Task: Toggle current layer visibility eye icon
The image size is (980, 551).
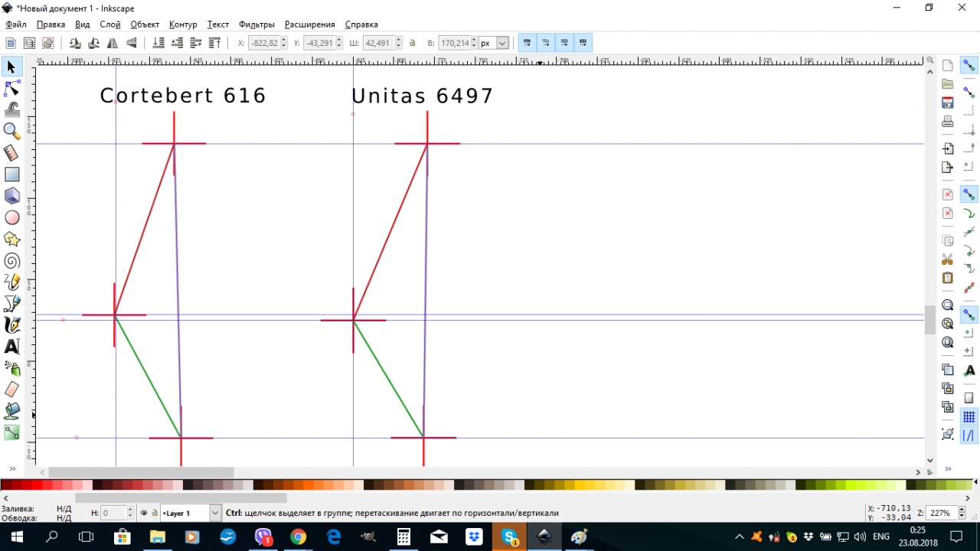Action: pos(144,513)
